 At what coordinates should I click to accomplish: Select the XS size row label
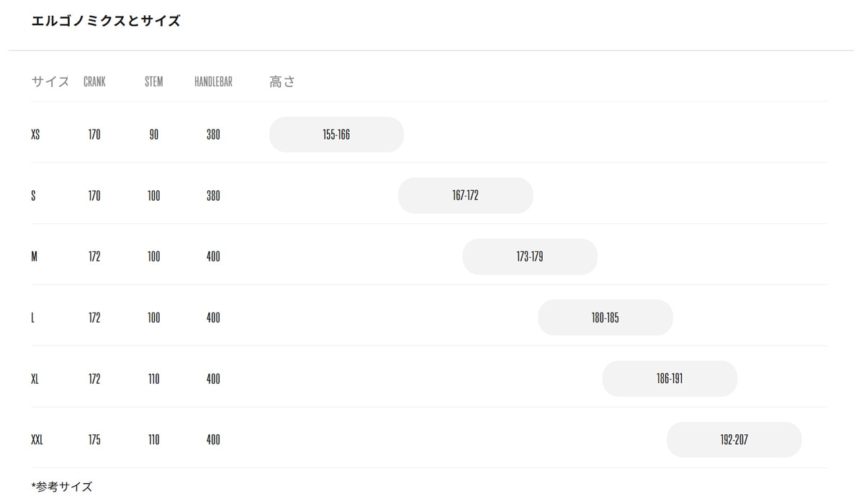36,135
